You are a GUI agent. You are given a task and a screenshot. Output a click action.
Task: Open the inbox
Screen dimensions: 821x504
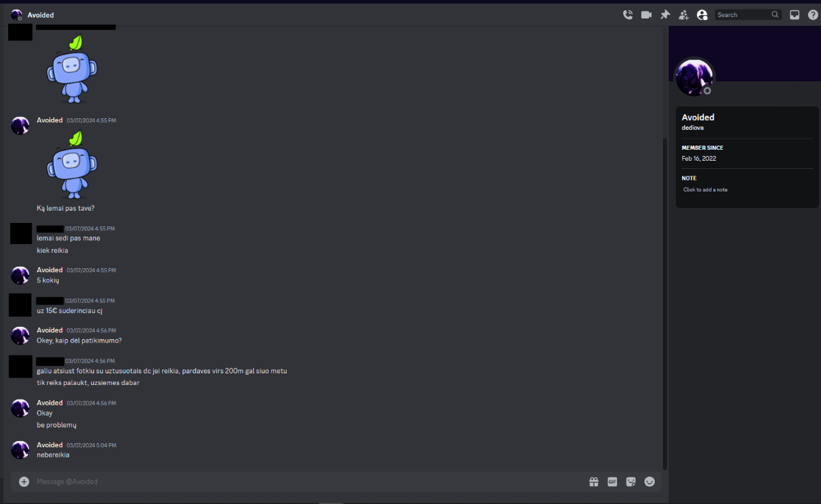(794, 14)
